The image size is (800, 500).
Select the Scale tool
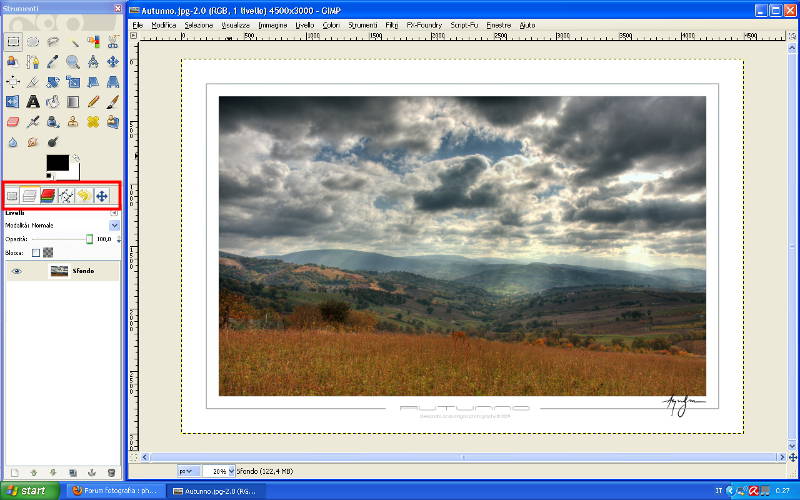73,82
